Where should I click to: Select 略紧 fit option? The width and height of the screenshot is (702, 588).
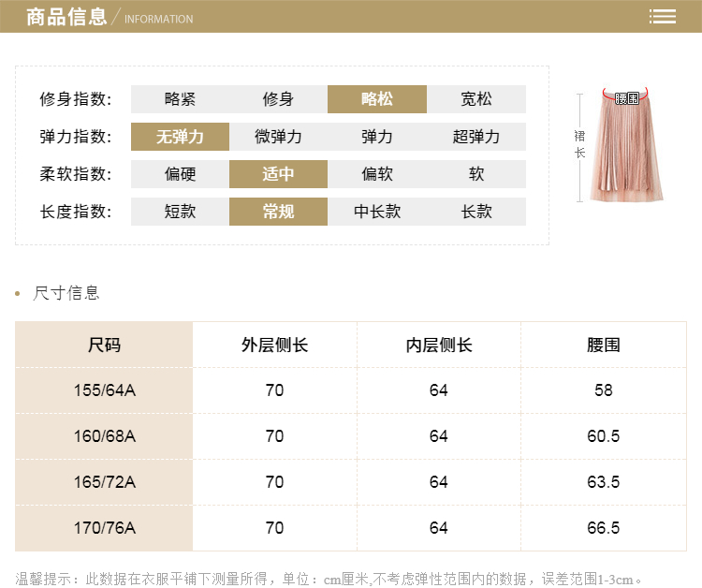point(180,99)
